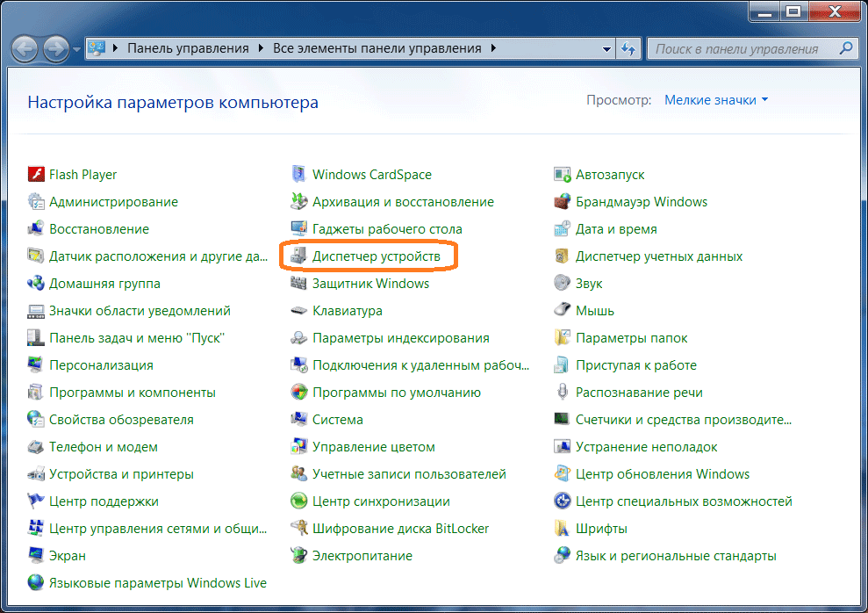Screen dimensions: 868x613
Task: Open the Автозапуск link
Action: tap(610, 175)
